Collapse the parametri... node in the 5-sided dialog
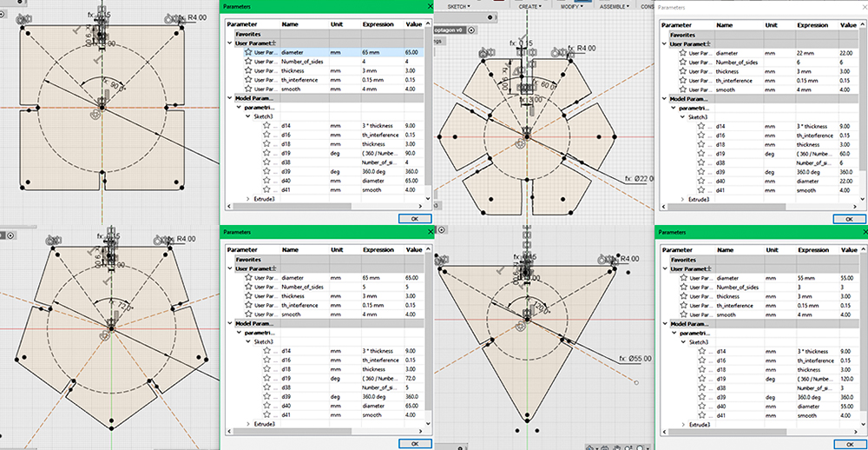This screenshot has width=868, height=450. click(x=240, y=333)
